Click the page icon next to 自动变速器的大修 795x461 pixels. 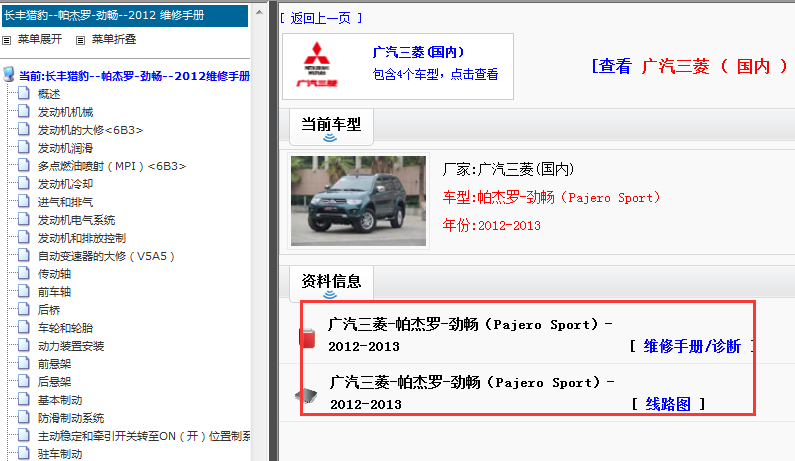coord(24,255)
